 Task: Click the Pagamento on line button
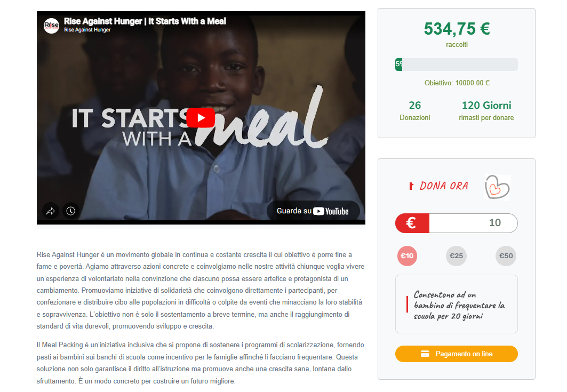[457, 354]
